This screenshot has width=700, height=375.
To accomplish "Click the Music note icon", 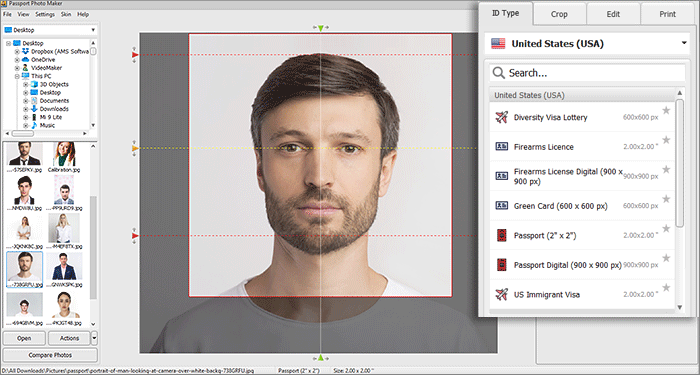I will [x=34, y=125].
